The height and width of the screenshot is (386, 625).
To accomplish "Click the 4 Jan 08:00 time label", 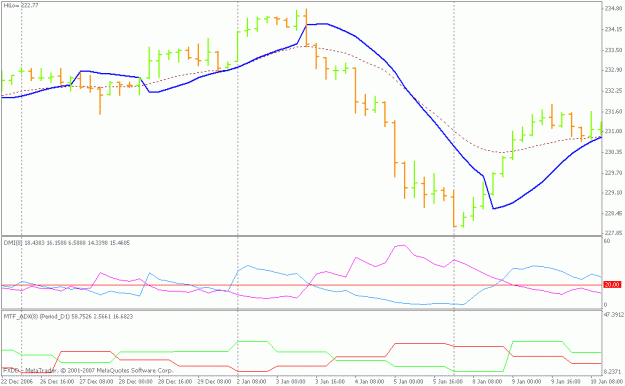I will pos(370,381).
